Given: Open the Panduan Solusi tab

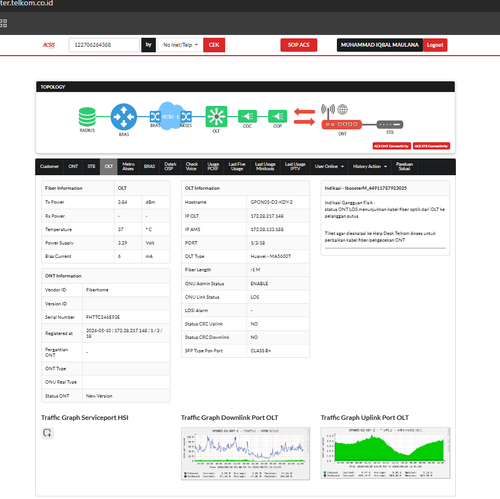Looking at the screenshot, I should (x=404, y=166).
